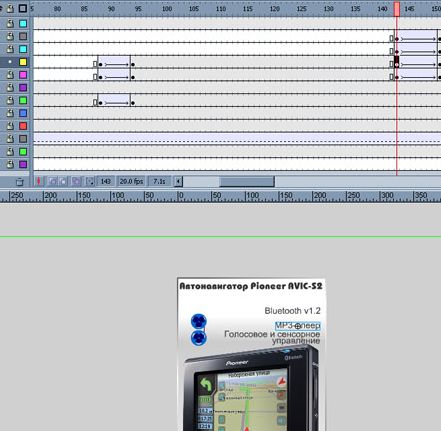Select the lower blue circle symbol on stage

[x=199, y=338]
